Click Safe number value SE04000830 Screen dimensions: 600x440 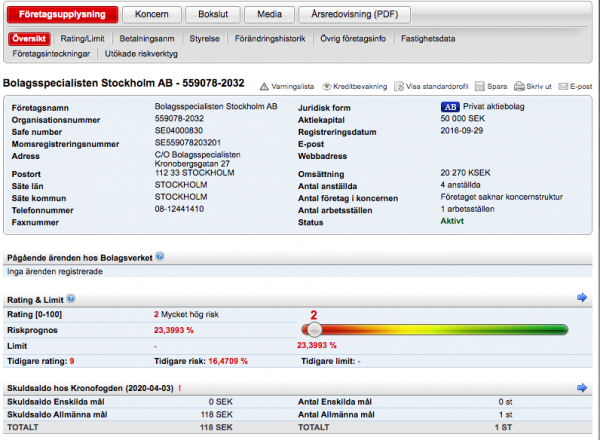click(x=179, y=131)
